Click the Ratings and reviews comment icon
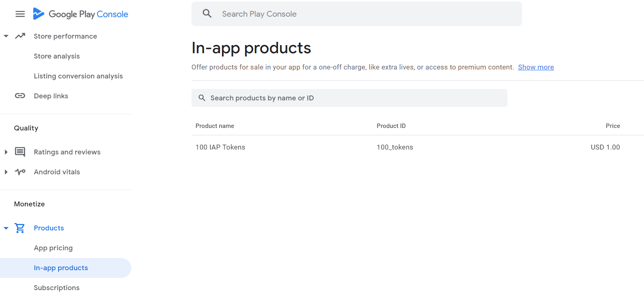The height and width of the screenshot is (297, 644). [20, 152]
